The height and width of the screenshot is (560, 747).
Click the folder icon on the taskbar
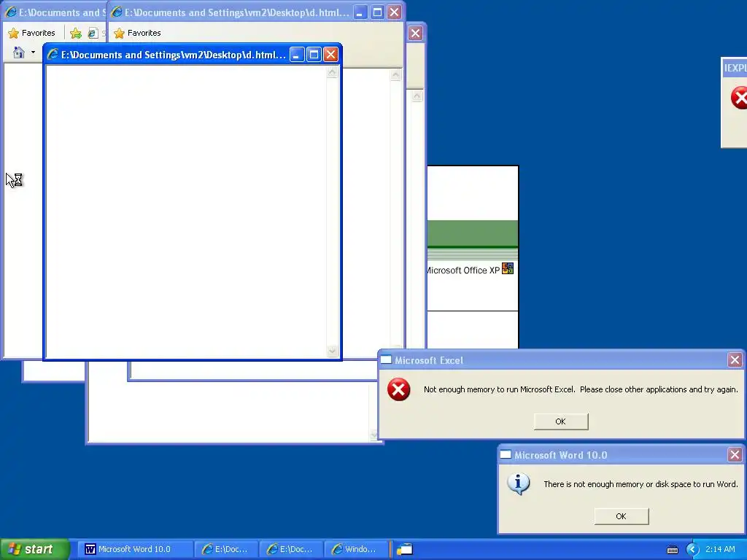pos(404,550)
